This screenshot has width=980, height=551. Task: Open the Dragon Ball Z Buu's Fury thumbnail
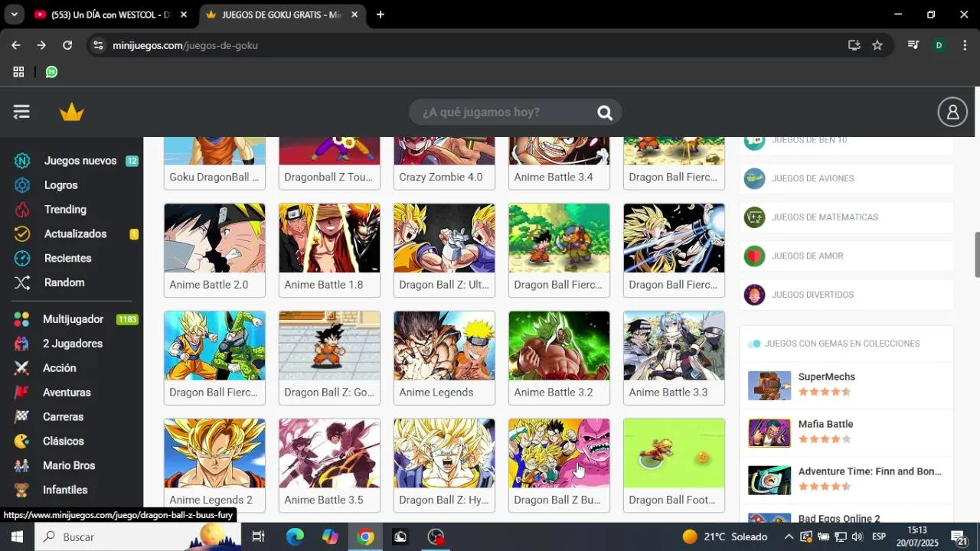559,453
